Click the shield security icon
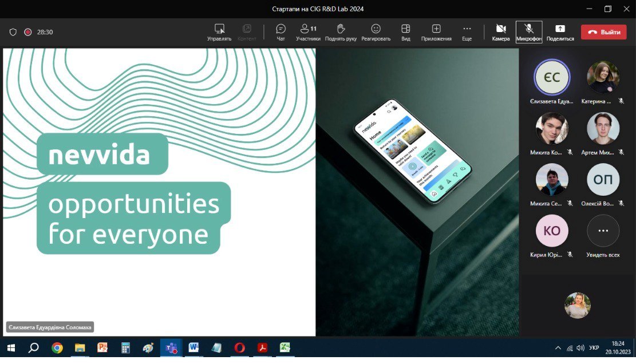Viewport: 636px width, 364px height. [x=13, y=32]
